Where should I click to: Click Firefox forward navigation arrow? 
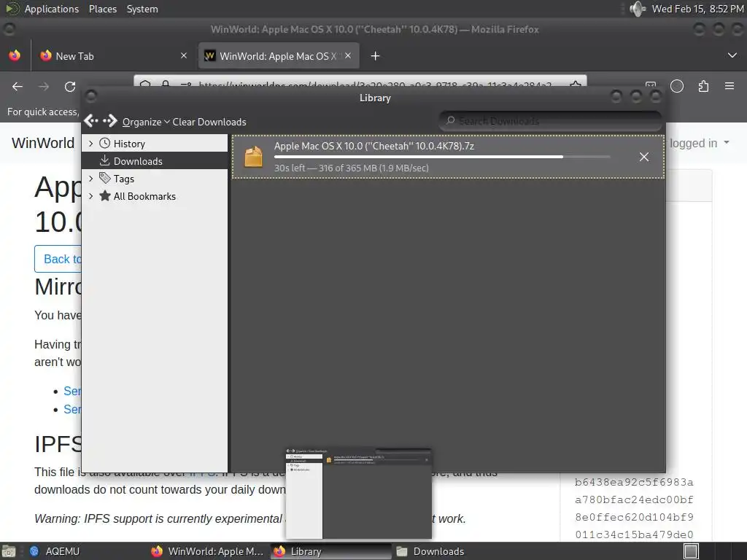pyautogui.click(x=44, y=86)
